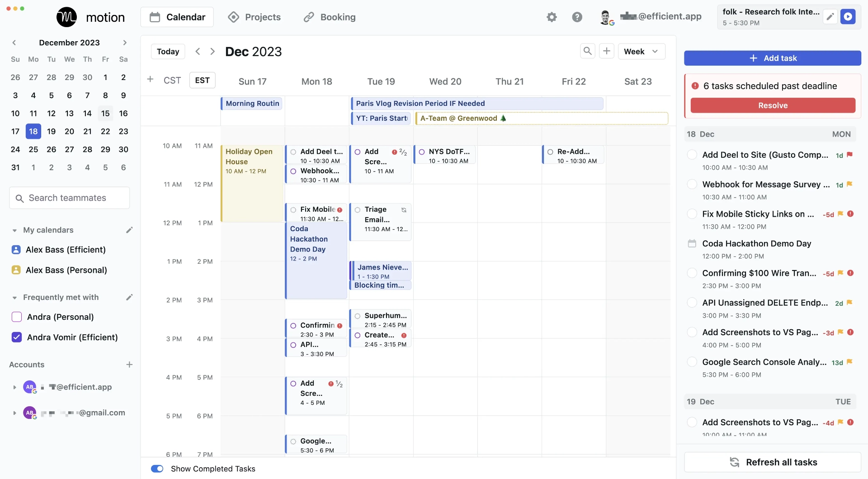This screenshot has width=868, height=479.
Task: Open the Booking tab
Action: click(330, 17)
